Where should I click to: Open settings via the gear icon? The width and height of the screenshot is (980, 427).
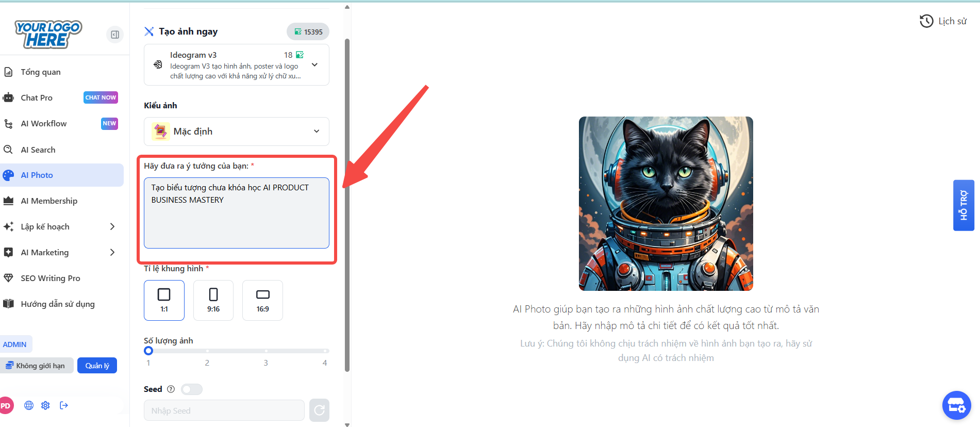coord(45,405)
